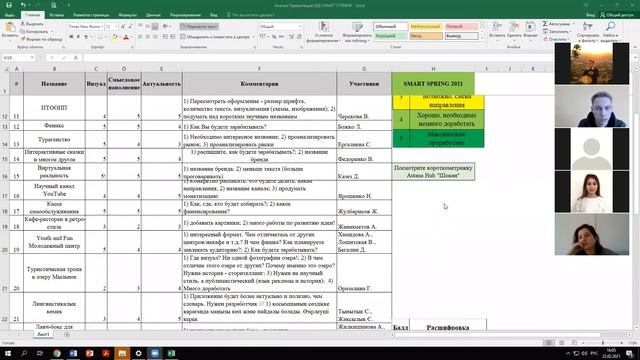The image size is (640, 360).
Task: Open Format as Table (Форматировать как таблицу)
Action: tap(357, 32)
